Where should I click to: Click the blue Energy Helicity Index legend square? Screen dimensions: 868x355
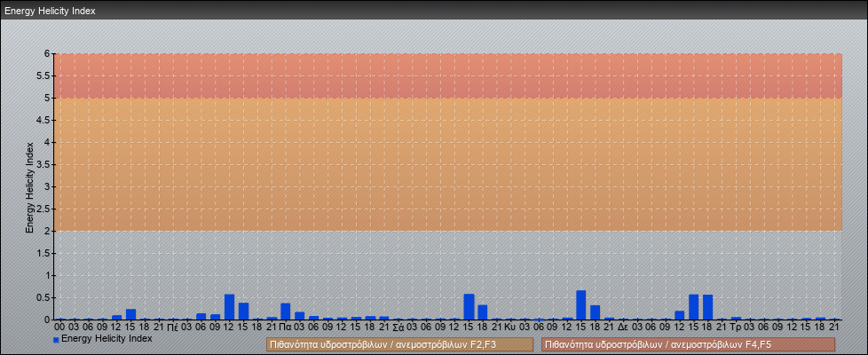pos(56,340)
